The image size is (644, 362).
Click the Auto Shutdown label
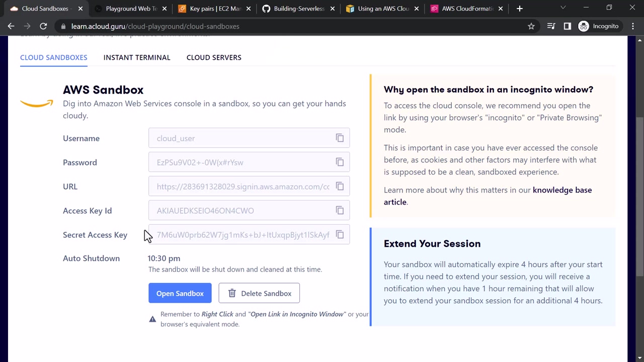[91, 258]
